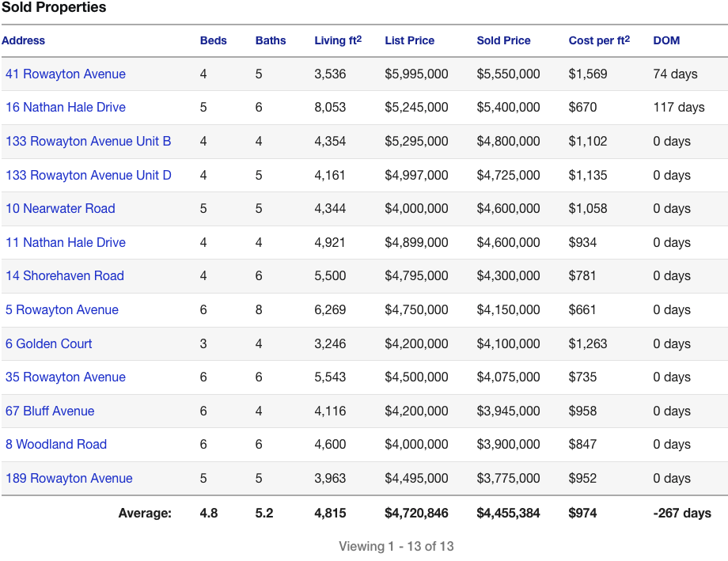The width and height of the screenshot is (728, 561).
Task: Sort by Baths column header
Action: point(270,40)
